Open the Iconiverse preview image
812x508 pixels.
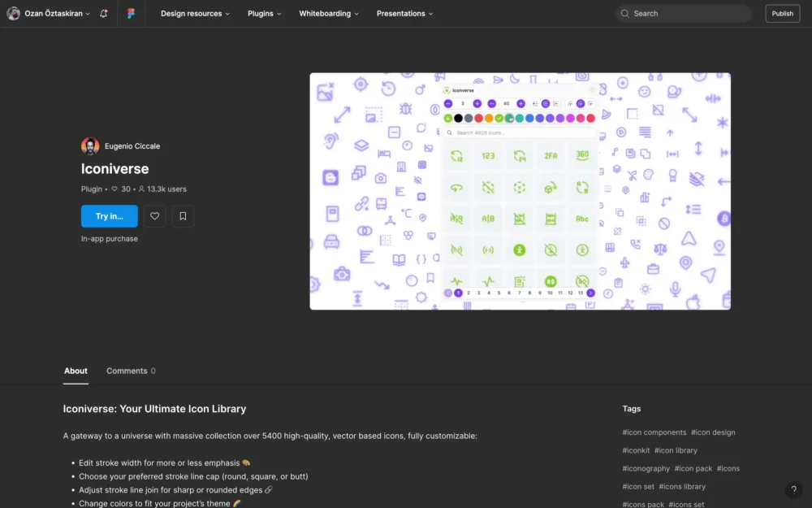(520, 191)
